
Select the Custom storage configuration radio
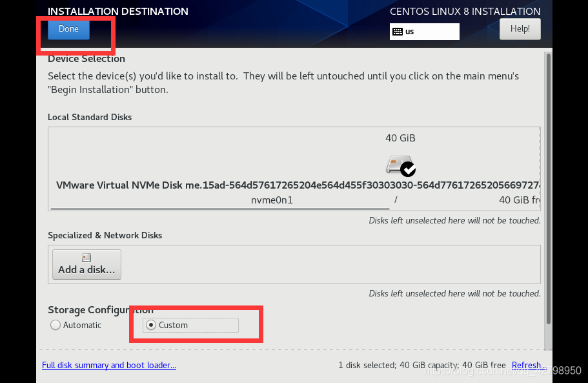coord(151,325)
